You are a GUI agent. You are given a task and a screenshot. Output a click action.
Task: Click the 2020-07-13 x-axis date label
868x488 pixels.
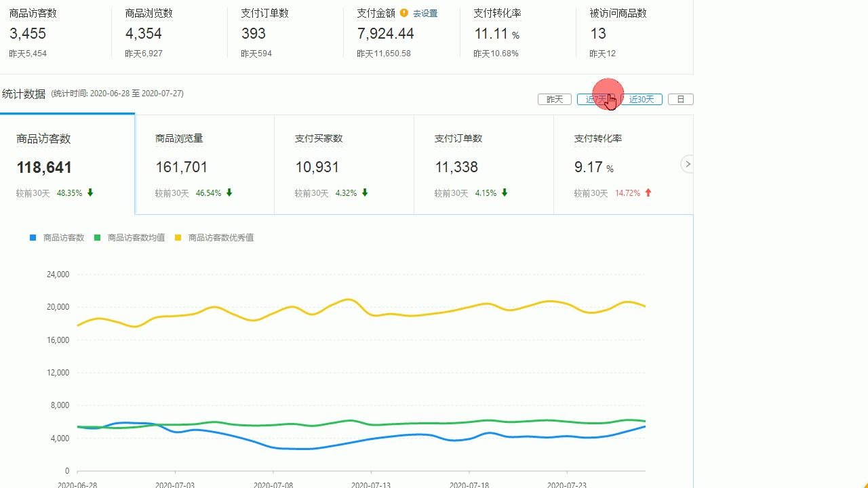click(x=371, y=484)
